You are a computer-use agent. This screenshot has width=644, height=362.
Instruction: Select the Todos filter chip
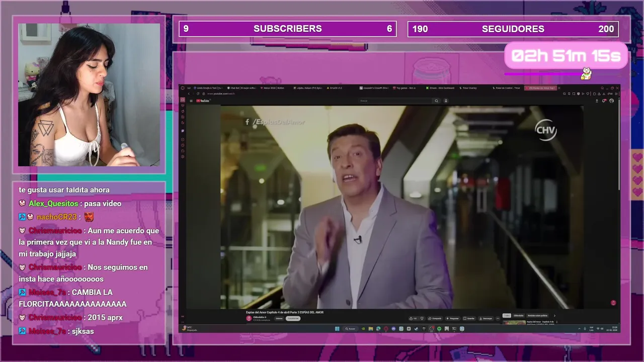[507, 316]
